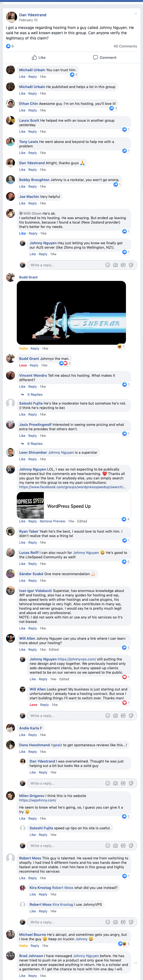Click the Comment button under the post

(105, 57)
